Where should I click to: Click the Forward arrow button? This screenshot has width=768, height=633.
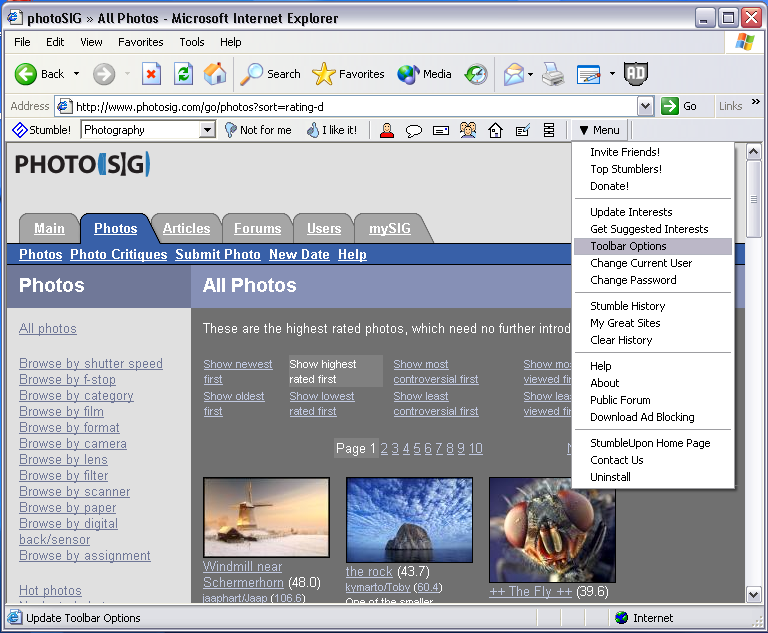tap(104, 74)
